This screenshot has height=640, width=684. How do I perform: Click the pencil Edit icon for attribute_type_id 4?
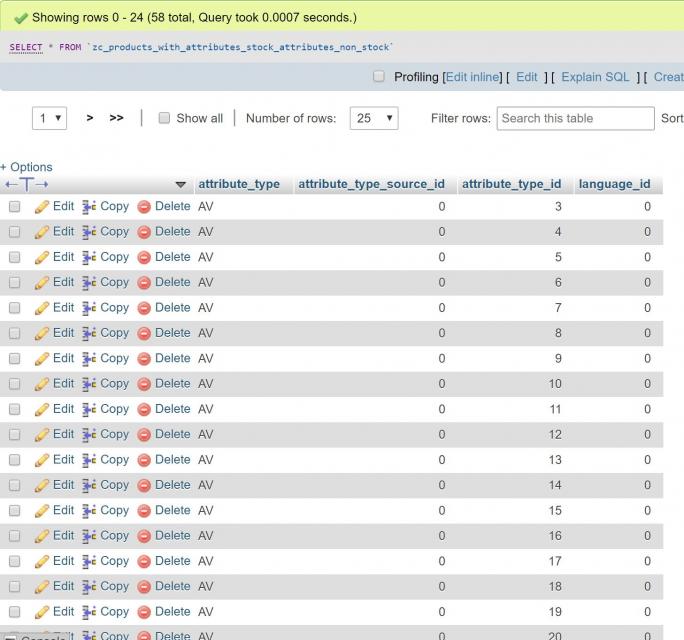point(41,232)
